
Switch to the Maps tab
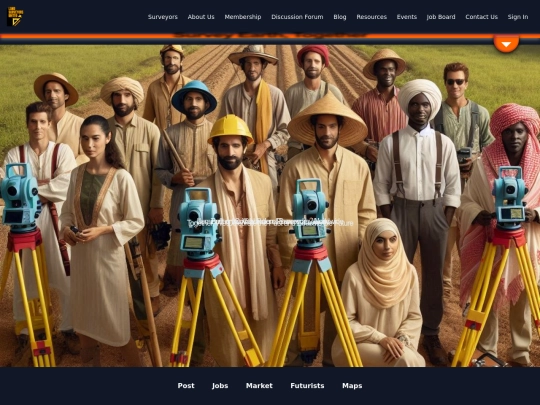coord(352,386)
